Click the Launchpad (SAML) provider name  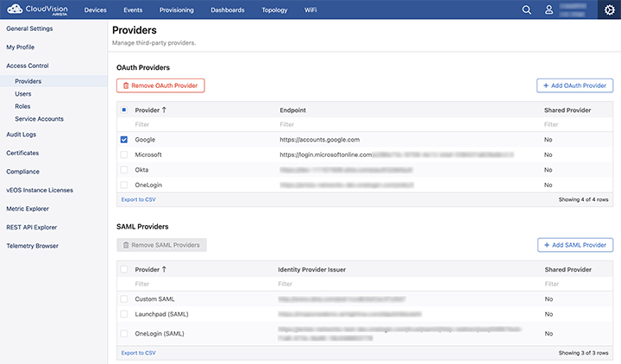[161, 314]
